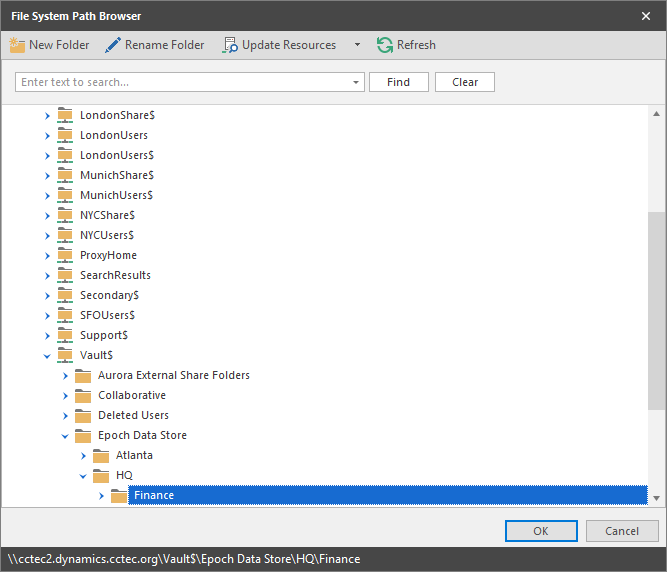
Task: Confirm with the OK button
Action: 541,531
